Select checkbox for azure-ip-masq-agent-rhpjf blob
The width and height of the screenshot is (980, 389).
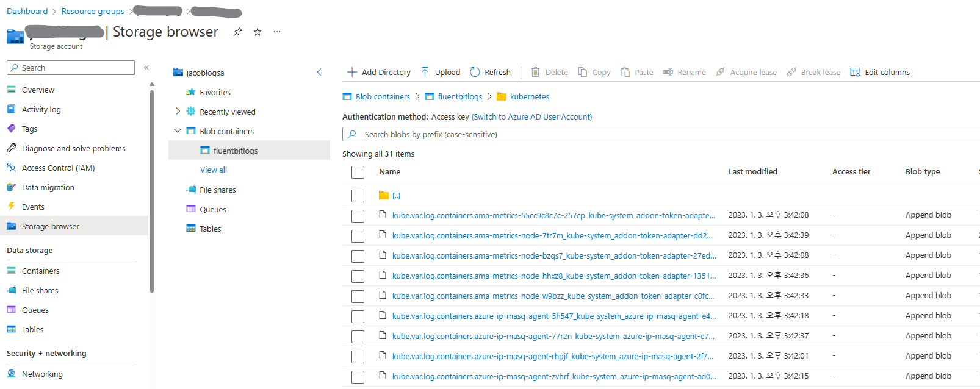click(x=358, y=357)
